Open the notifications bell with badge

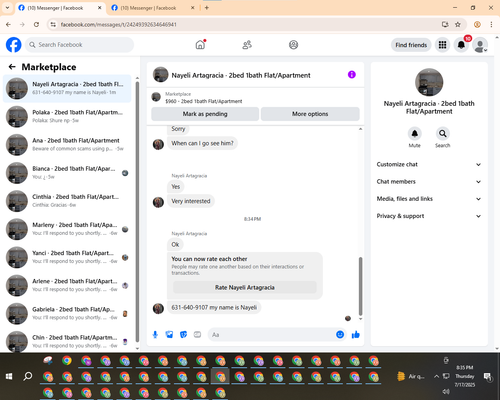pos(461,45)
